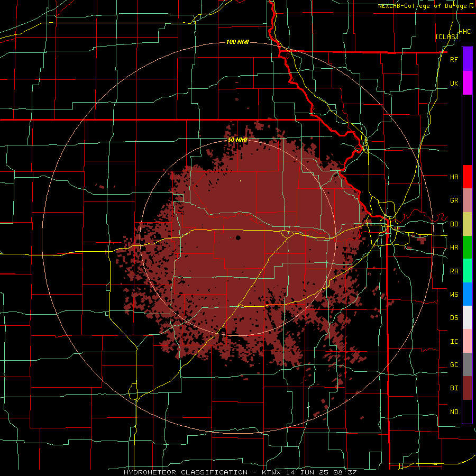Click the white DS legend swatch

click(467, 317)
